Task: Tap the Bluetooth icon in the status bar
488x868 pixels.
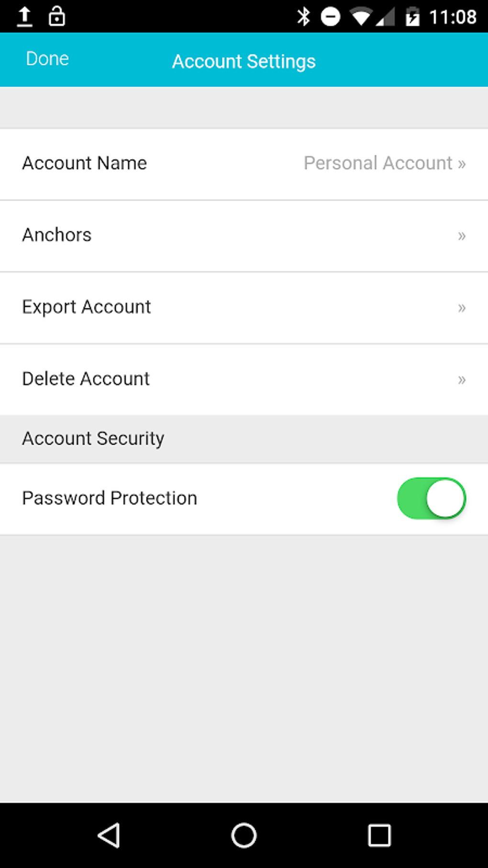Action: click(303, 16)
